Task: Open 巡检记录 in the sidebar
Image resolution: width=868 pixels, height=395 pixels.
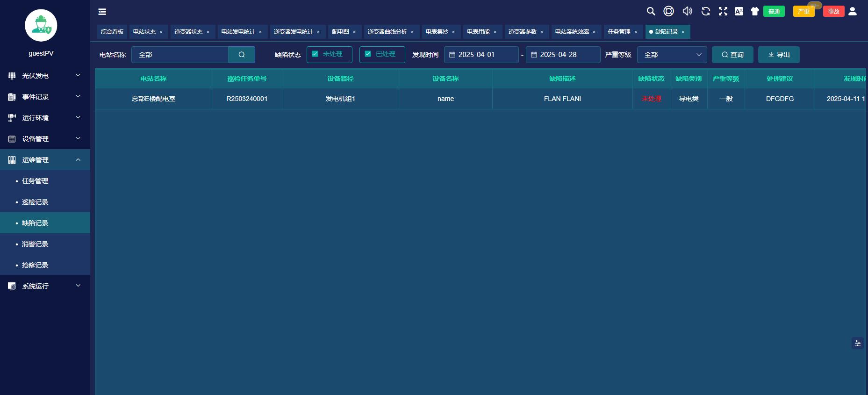Action: tap(35, 202)
